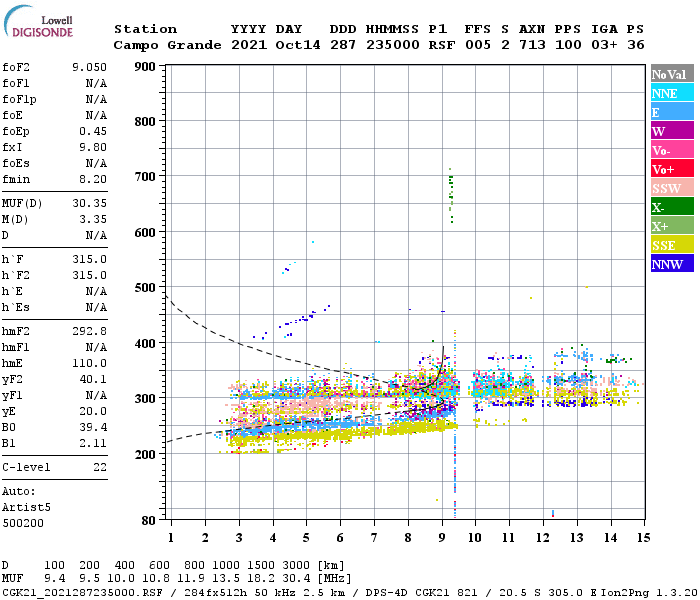Click the green X- echo cluster near 700 km
Screen dimensions: 700x600
[x=451, y=195]
